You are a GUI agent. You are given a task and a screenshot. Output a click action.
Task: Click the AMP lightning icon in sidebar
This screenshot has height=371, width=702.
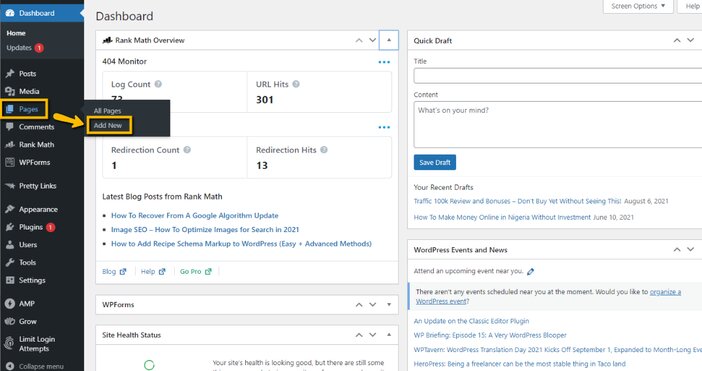pyautogui.click(x=10, y=303)
